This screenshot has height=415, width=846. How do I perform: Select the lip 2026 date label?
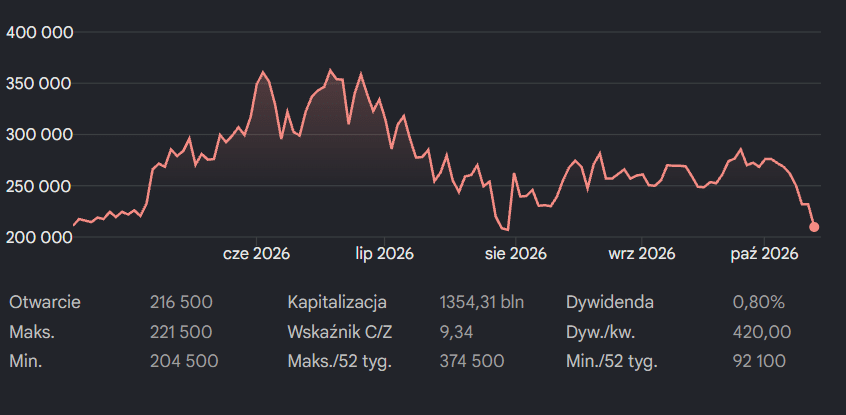[384, 254]
